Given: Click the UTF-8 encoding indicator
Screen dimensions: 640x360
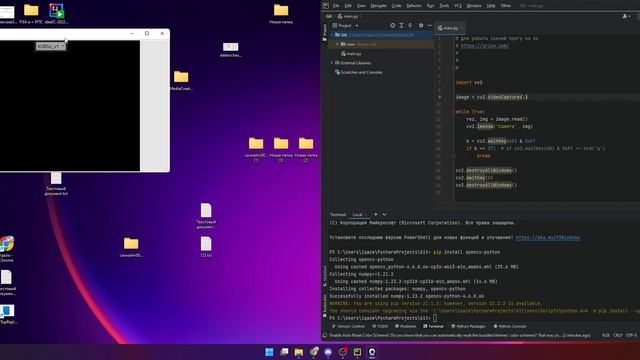Looking at the screenshot, I should pos(631,335).
